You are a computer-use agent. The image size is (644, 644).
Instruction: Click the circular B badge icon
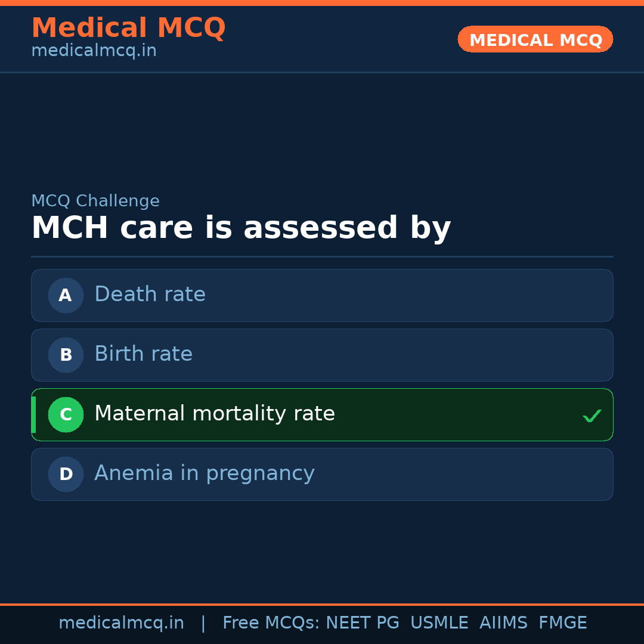point(66,355)
